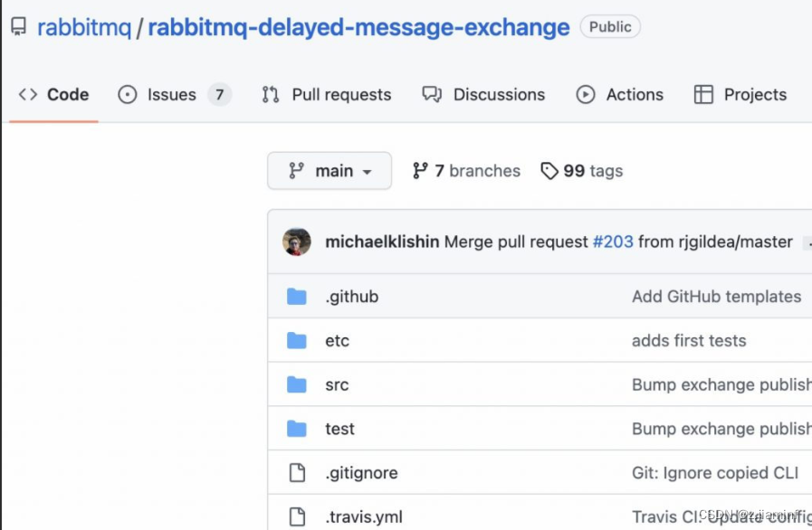Click the rabbitmq-delayed-message-exchange repository name
The width and height of the screenshot is (812, 530).
[358, 27]
